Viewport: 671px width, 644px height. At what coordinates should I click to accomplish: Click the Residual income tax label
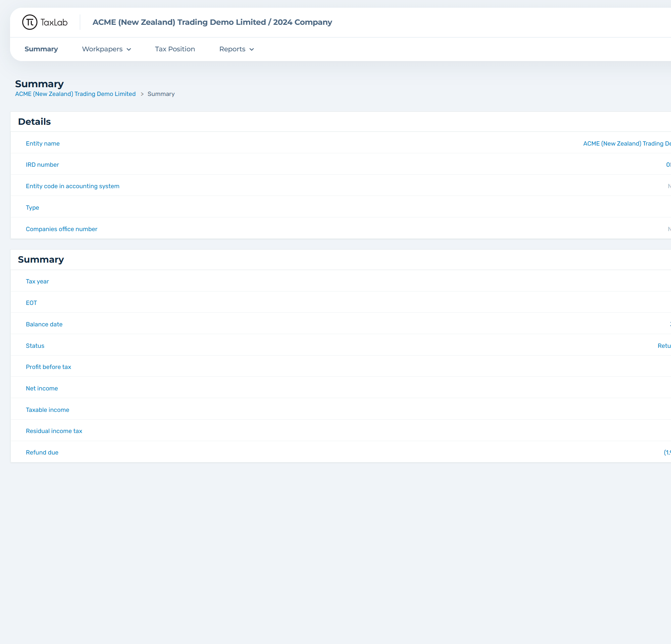click(54, 431)
